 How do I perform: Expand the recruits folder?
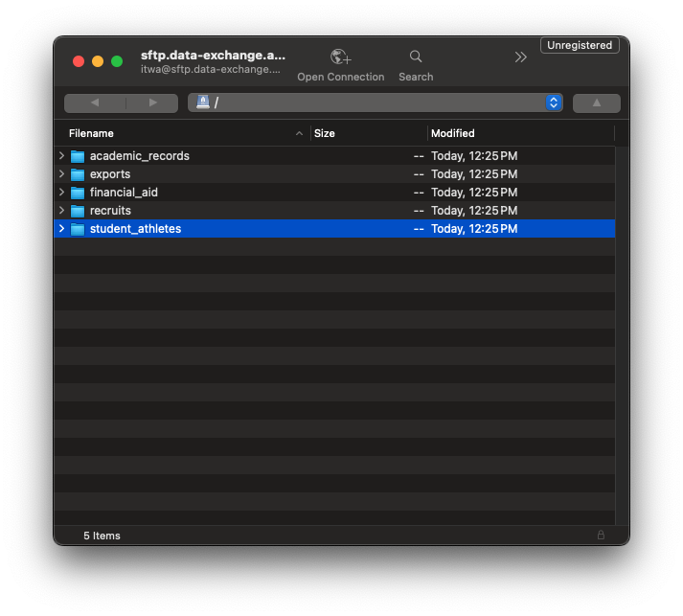62,211
